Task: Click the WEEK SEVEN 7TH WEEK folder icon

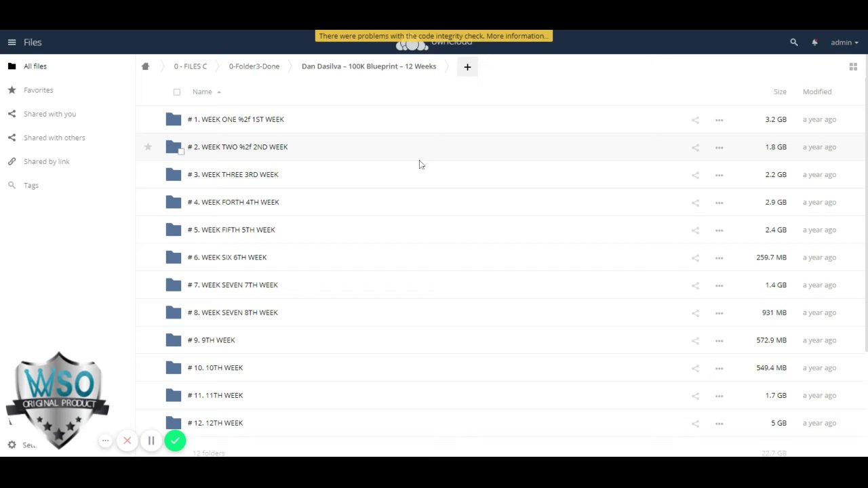Action: point(174,285)
